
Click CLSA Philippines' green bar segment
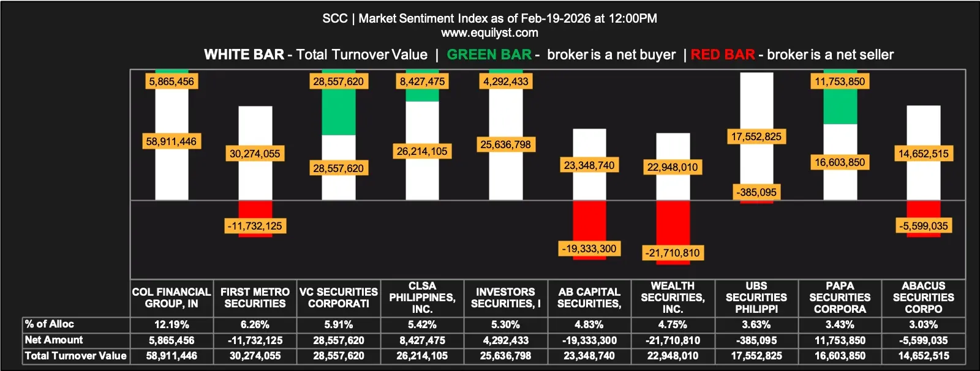pyautogui.click(x=422, y=96)
